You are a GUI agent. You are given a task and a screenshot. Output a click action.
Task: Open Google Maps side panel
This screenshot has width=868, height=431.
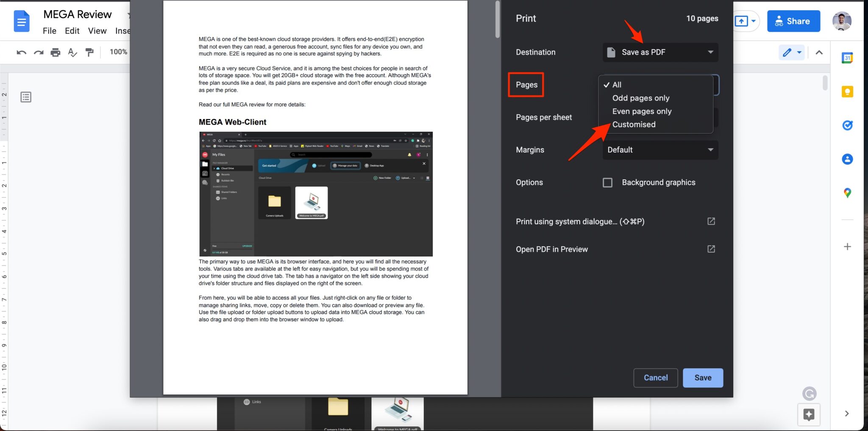click(847, 193)
